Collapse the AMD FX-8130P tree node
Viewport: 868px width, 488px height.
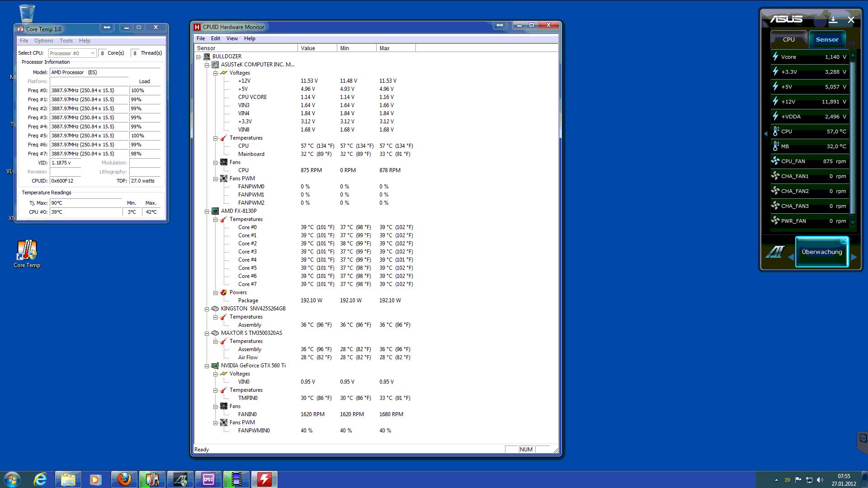pyautogui.click(x=207, y=211)
